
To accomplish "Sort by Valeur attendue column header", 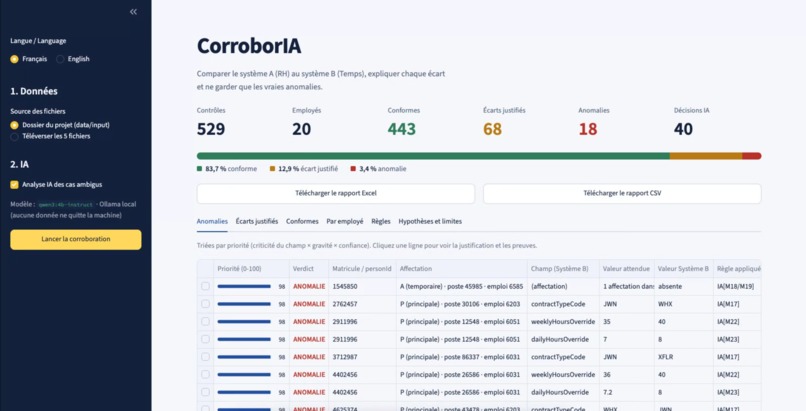I will click(x=626, y=269).
